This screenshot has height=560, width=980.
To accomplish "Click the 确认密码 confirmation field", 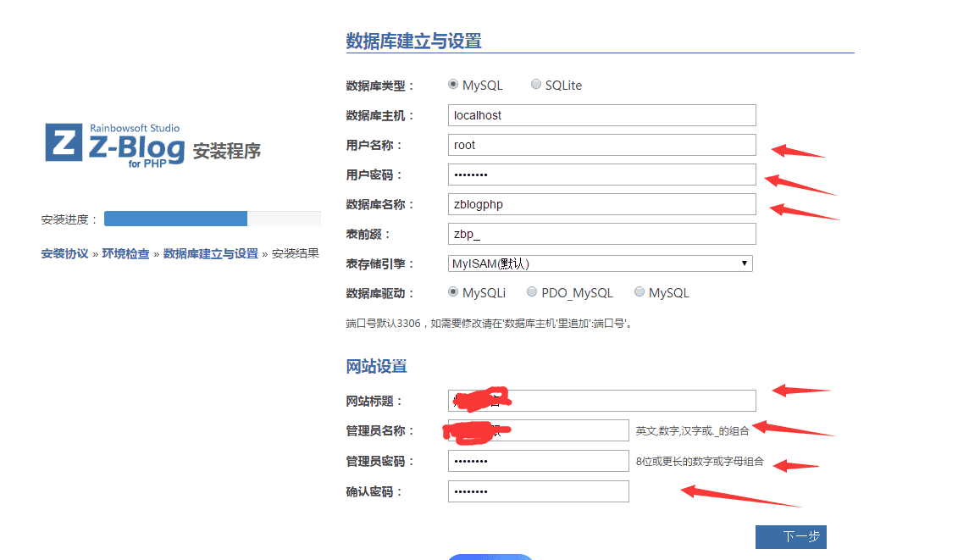I will (538, 491).
